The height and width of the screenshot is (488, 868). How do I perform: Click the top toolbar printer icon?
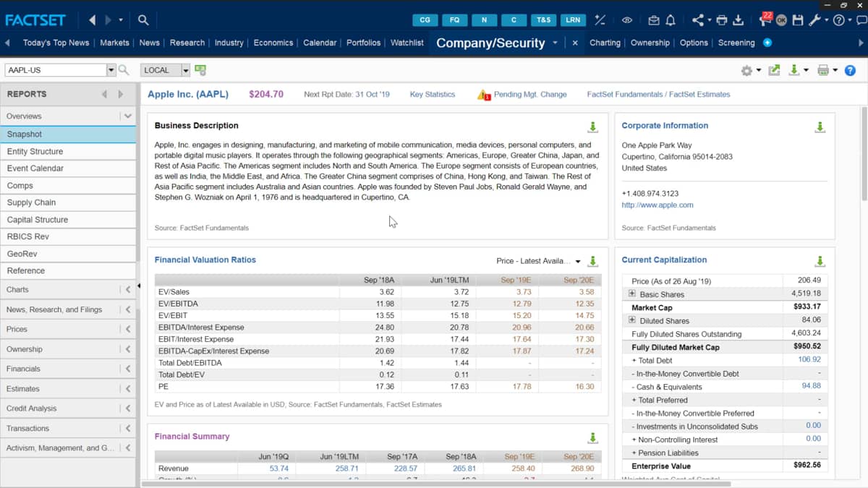[x=722, y=20]
